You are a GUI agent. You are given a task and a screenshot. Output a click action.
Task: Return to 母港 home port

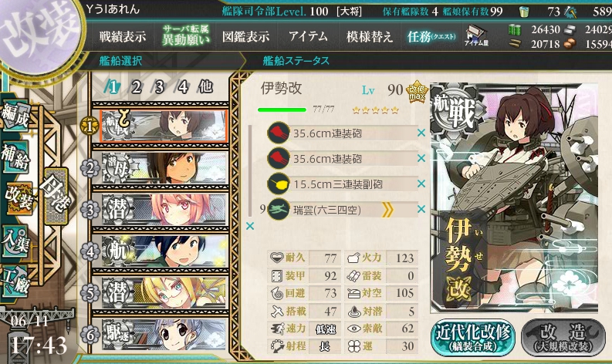click(56, 196)
